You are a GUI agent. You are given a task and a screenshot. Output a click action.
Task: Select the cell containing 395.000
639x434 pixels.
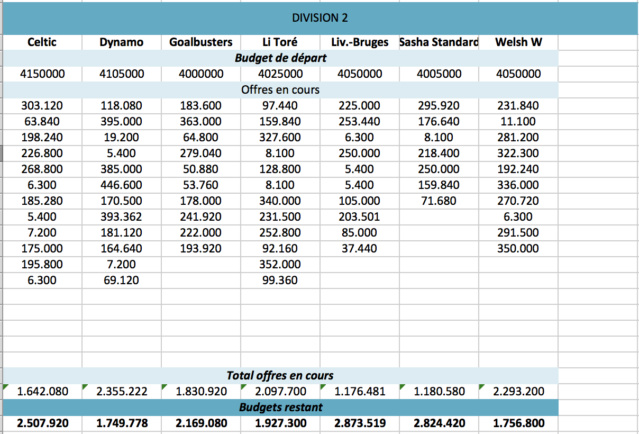(x=121, y=121)
